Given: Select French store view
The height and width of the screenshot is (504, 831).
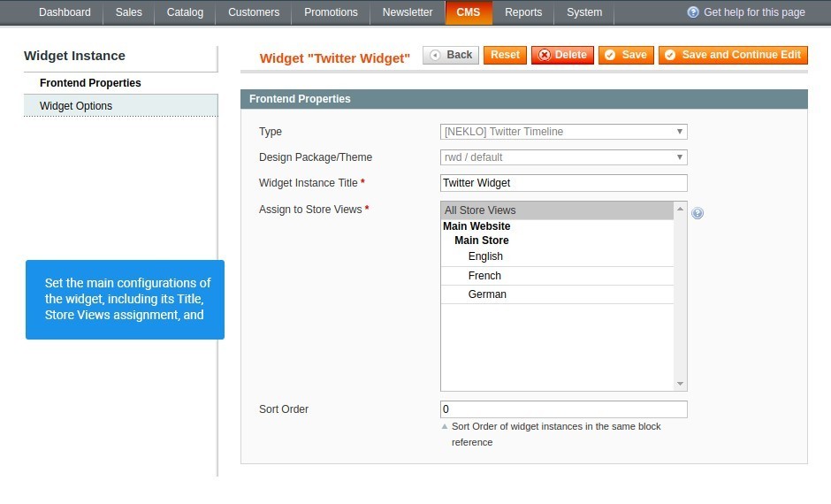Looking at the screenshot, I should pos(557,276).
